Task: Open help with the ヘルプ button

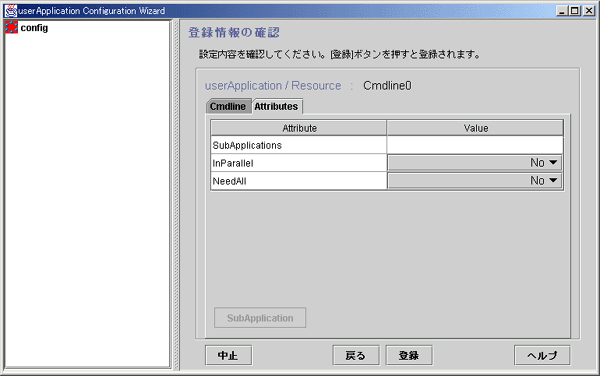Action: (x=542, y=356)
